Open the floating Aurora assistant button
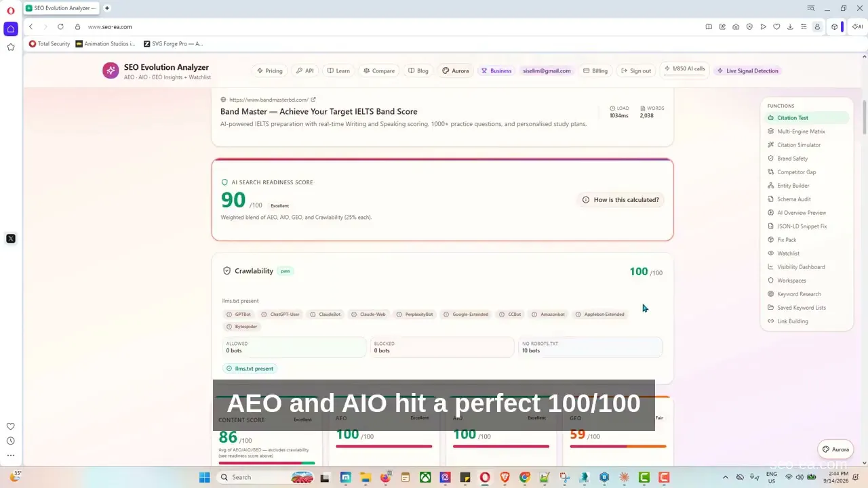Screen dimensions: 868x488 (835, 449)
